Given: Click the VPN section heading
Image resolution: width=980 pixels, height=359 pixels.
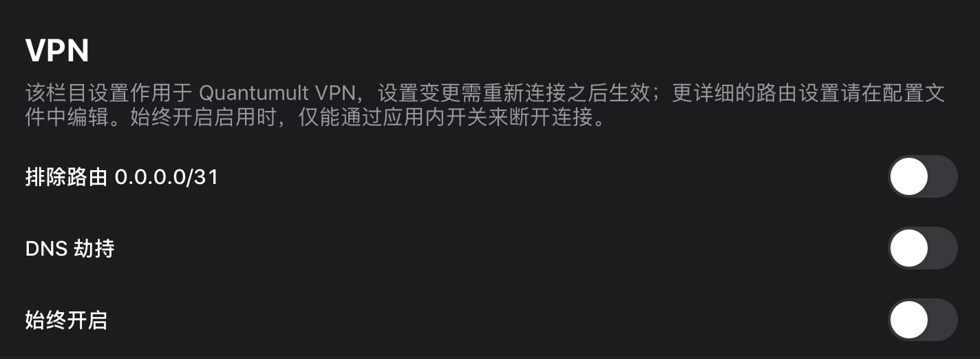Looking at the screenshot, I should (57, 52).
